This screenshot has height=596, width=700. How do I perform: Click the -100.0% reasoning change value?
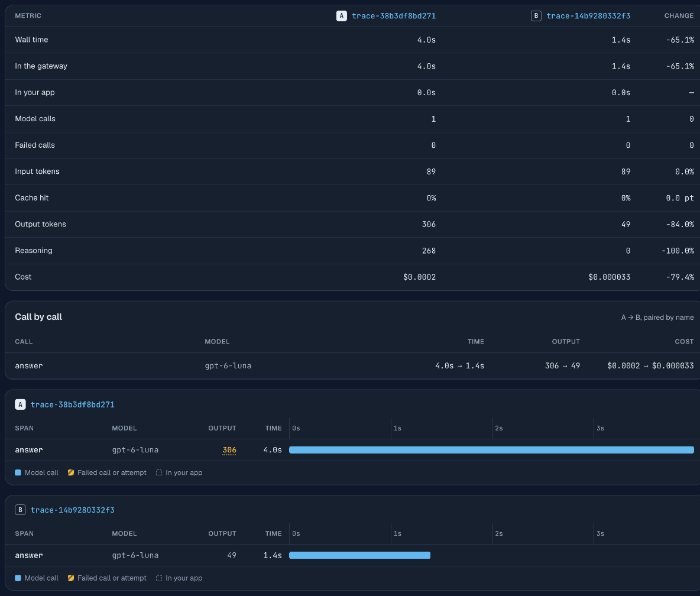click(678, 251)
